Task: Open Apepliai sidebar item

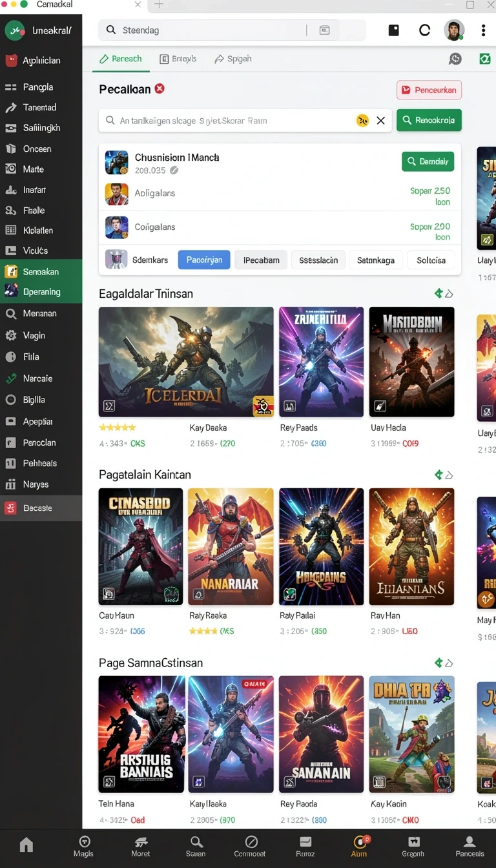Action: click(x=41, y=421)
